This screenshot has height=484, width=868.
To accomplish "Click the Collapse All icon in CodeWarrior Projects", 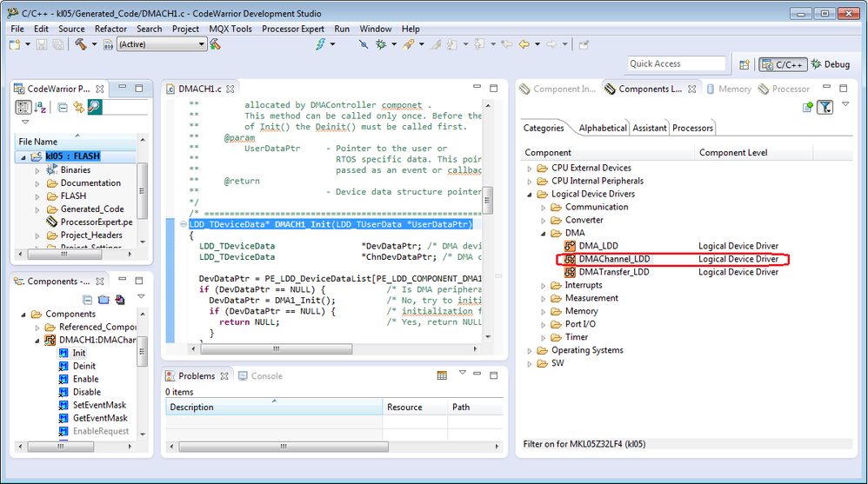I will pos(63,107).
